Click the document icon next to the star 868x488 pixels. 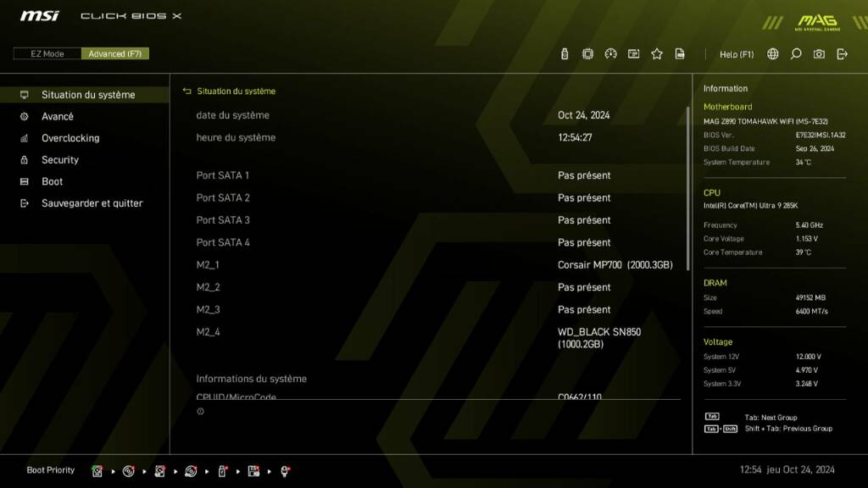(x=679, y=53)
